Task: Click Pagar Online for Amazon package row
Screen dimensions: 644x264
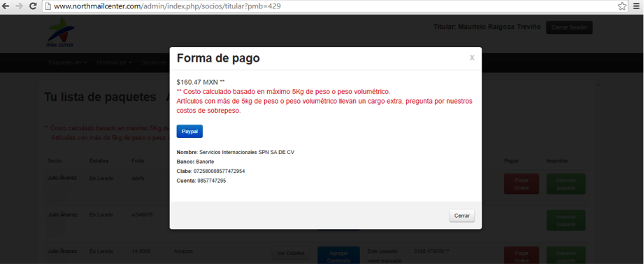Action: (521, 256)
